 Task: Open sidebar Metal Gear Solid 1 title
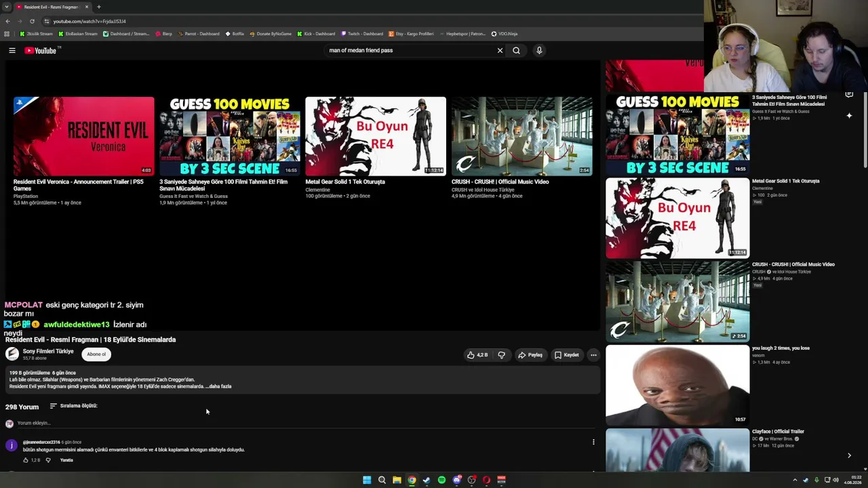(x=786, y=181)
